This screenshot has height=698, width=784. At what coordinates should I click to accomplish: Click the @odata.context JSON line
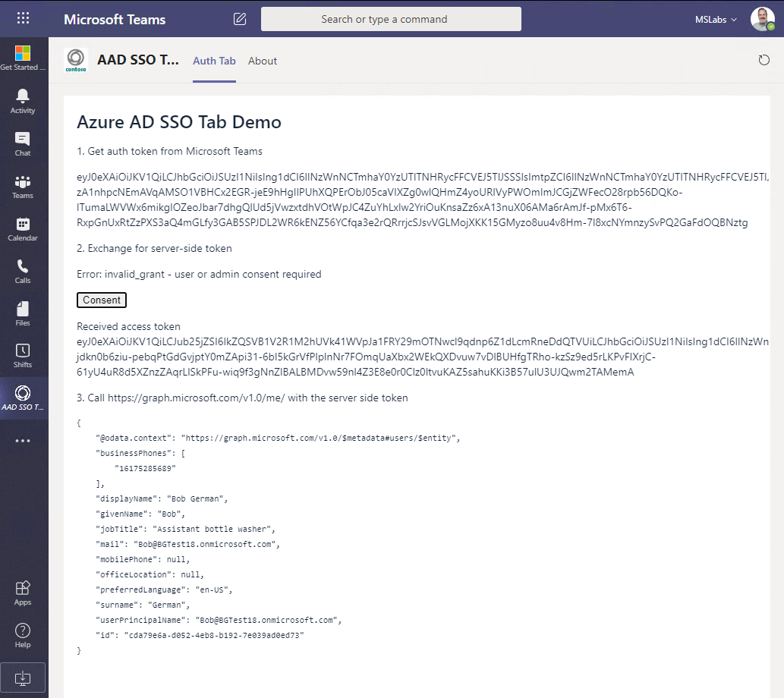(x=278, y=438)
